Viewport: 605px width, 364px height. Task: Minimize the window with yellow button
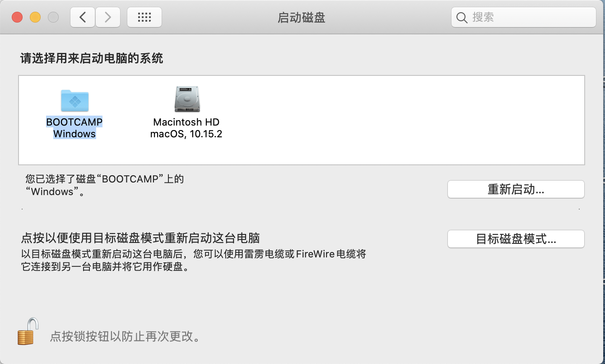click(35, 18)
